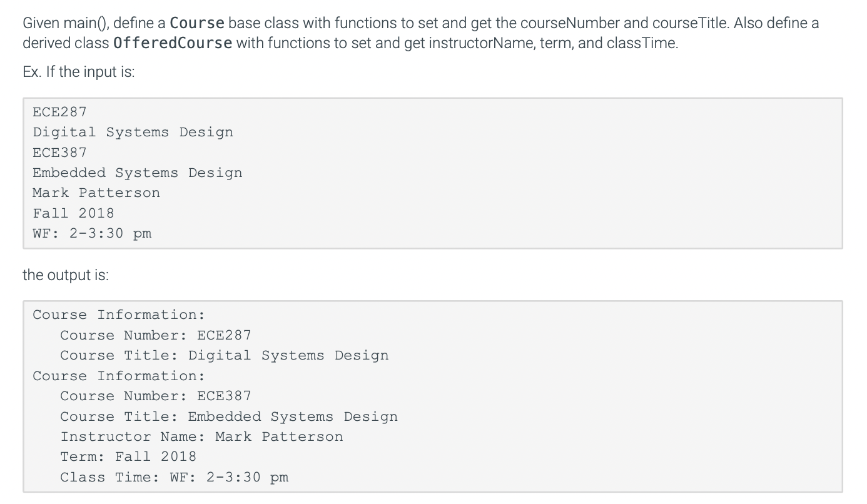Click the 'Mark Patterson' input line
Image resolution: width=867 pixels, height=504 pixels.
click(96, 193)
